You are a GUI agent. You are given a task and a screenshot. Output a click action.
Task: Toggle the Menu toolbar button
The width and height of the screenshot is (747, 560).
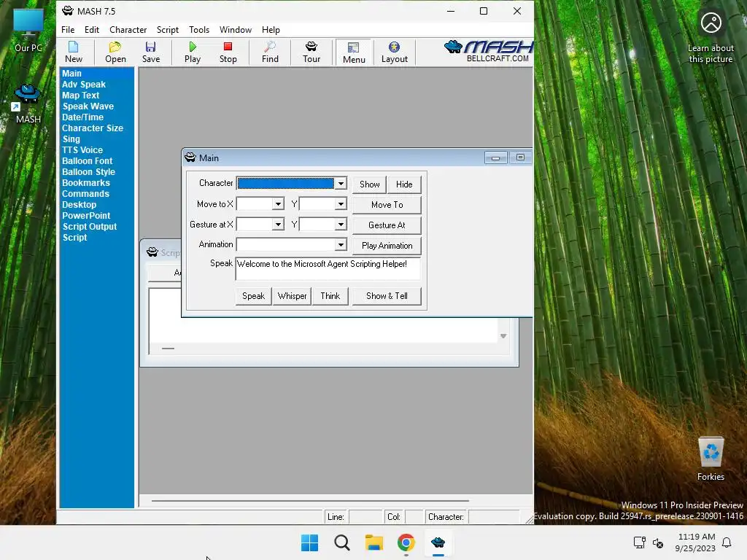(x=354, y=52)
